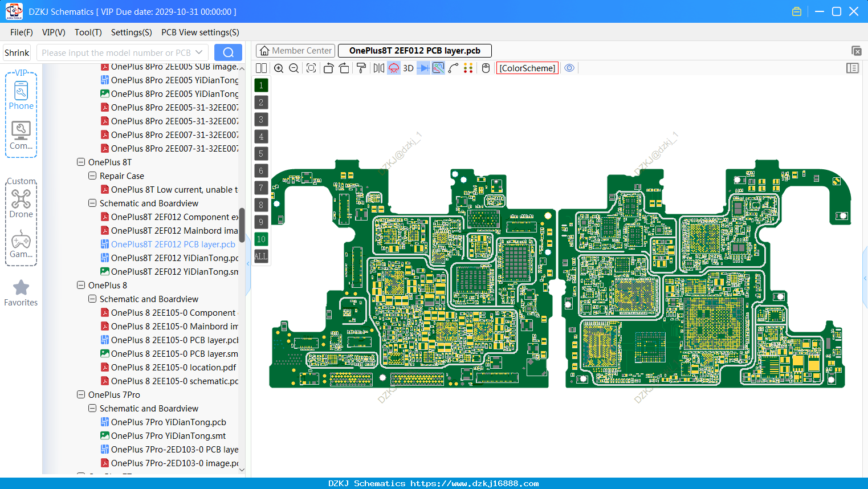Open the colored dots grid tool

468,68
